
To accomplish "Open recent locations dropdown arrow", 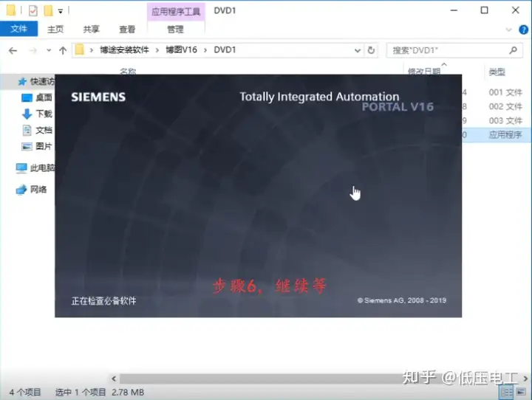I will tap(49, 50).
